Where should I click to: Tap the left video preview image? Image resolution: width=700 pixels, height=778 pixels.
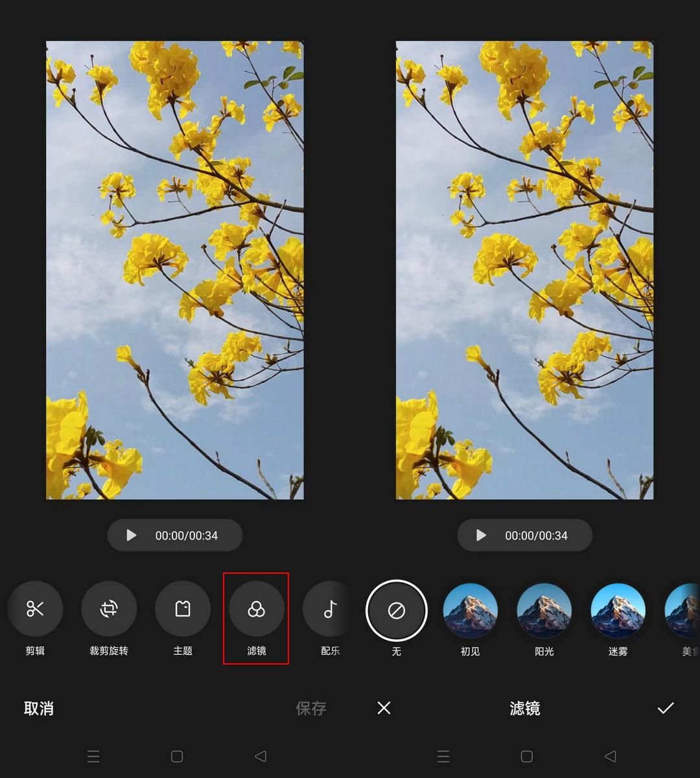click(175, 270)
